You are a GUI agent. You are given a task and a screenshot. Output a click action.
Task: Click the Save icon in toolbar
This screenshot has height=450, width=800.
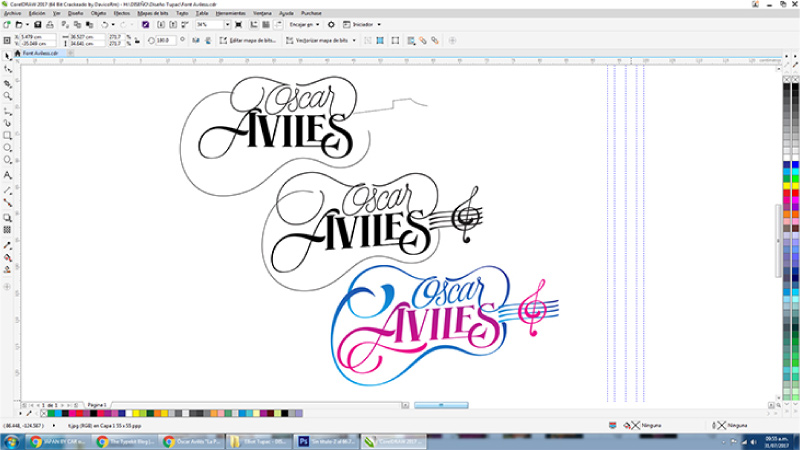[38, 23]
